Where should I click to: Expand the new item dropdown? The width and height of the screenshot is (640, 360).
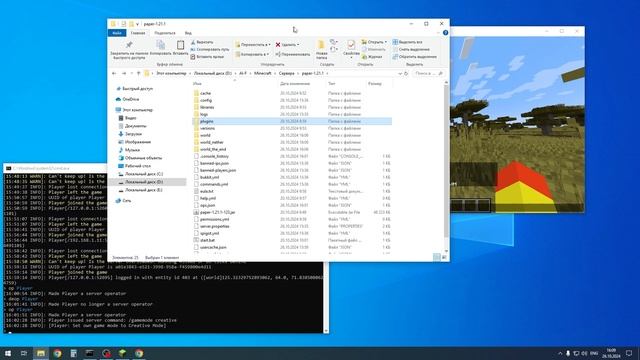[333, 42]
